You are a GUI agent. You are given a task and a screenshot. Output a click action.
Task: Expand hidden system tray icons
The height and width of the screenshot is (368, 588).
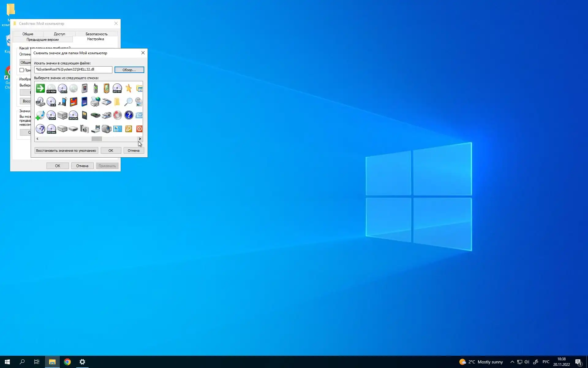coord(512,362)
